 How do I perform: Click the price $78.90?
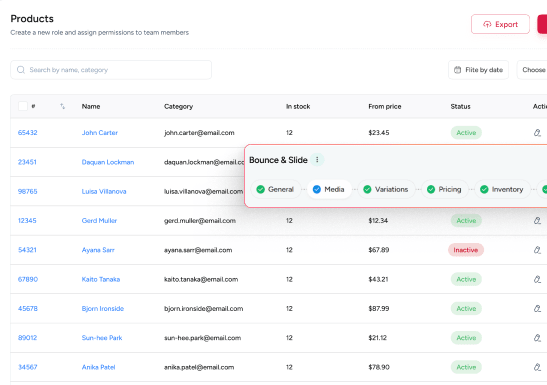379,367
